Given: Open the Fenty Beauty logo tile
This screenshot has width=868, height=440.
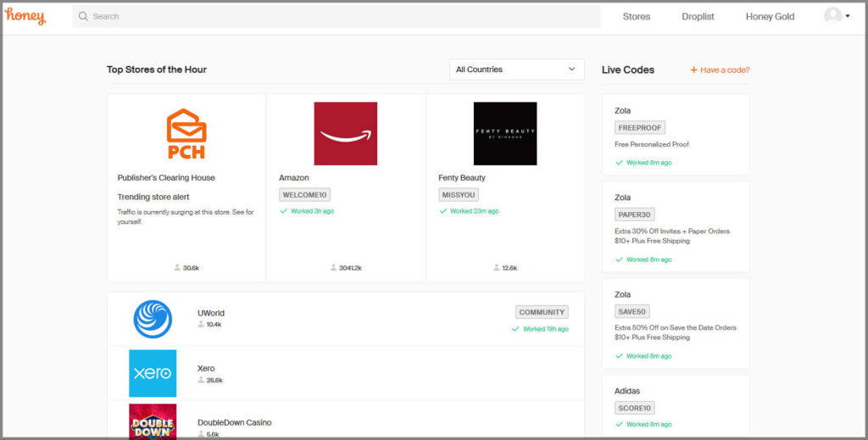Looking at the screenshot, I should (504, 134).
